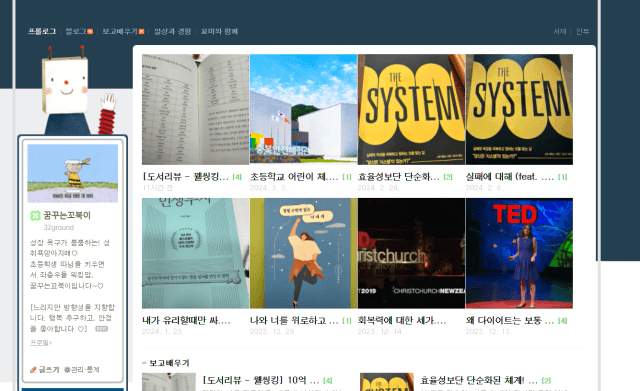Click the 서재 link in the header
The height and width of the screenshot is (391, 640).
pos(560,31)
